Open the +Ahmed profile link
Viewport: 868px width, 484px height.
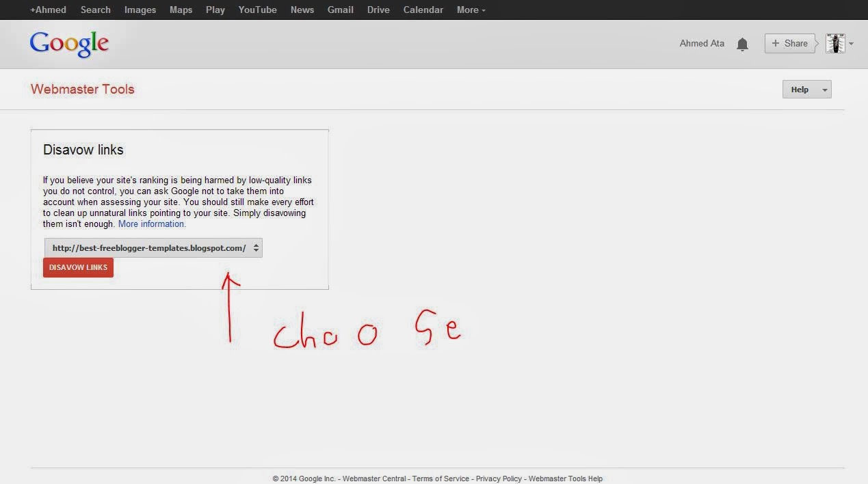(x=48, y=10)
